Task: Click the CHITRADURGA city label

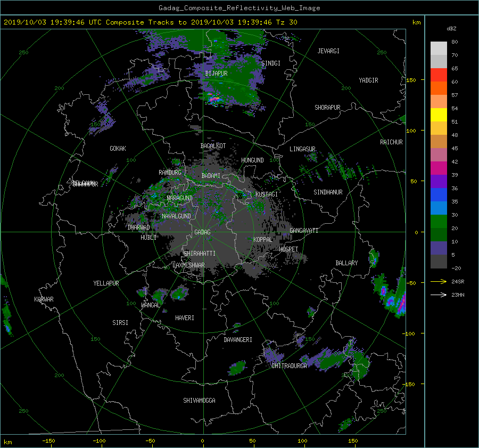Action: click(x=289, y=366)
